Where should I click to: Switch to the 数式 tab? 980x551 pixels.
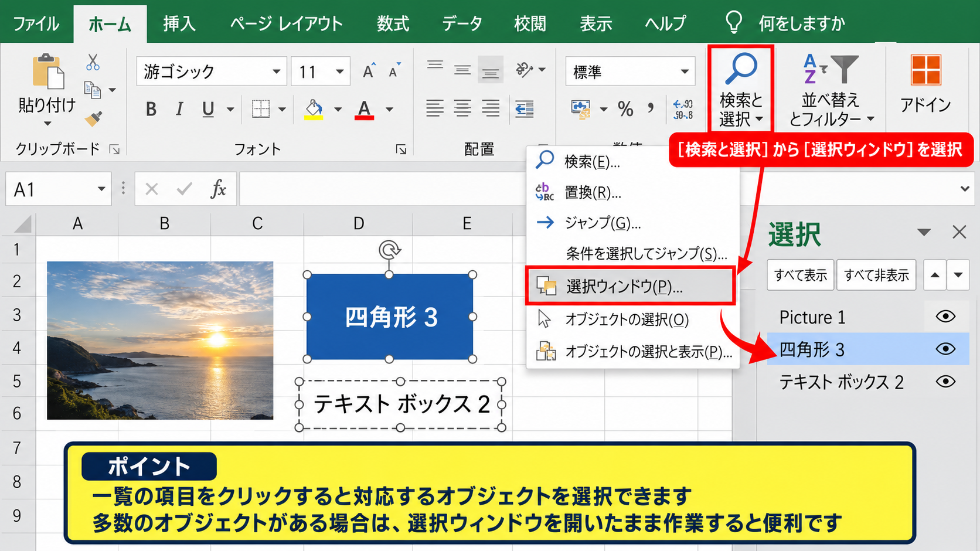point(393,24)
